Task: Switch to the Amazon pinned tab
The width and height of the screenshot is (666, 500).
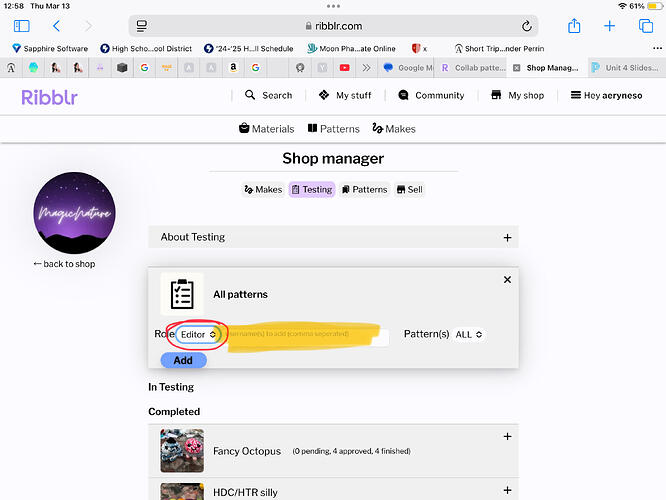Action: point(233,68)
